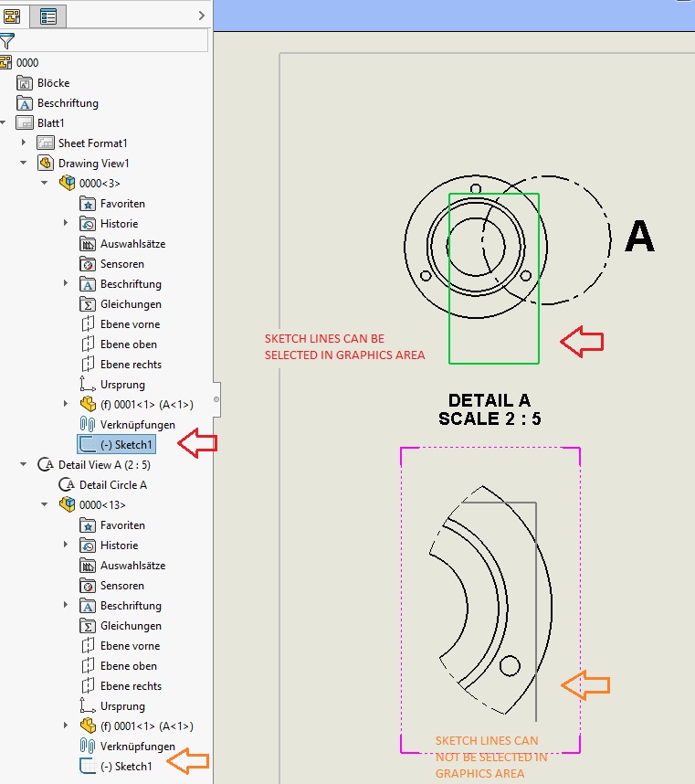Select Ebene oben plane under 0000<3>
Screen dimensions: 695x784
[x=129, y=344]
